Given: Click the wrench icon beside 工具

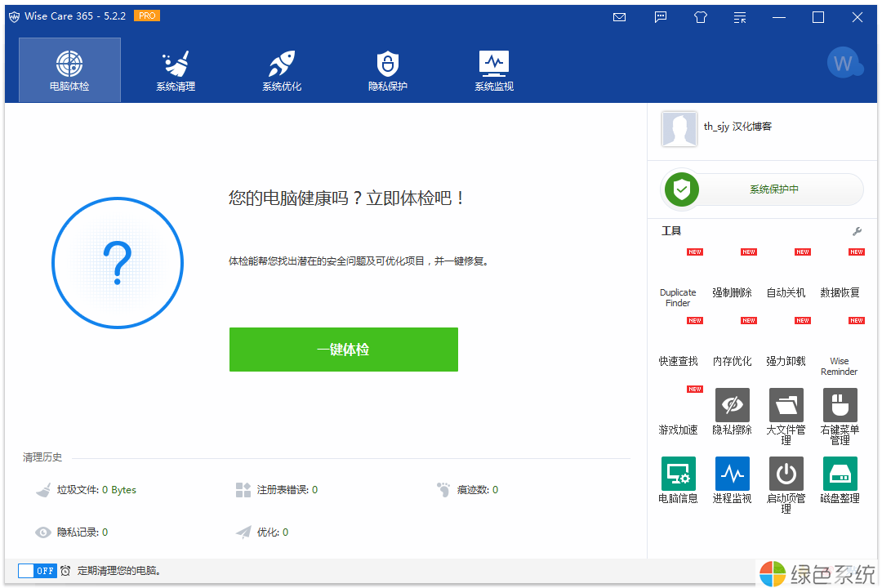Looking at the screenshot, I should click(857, 231).
